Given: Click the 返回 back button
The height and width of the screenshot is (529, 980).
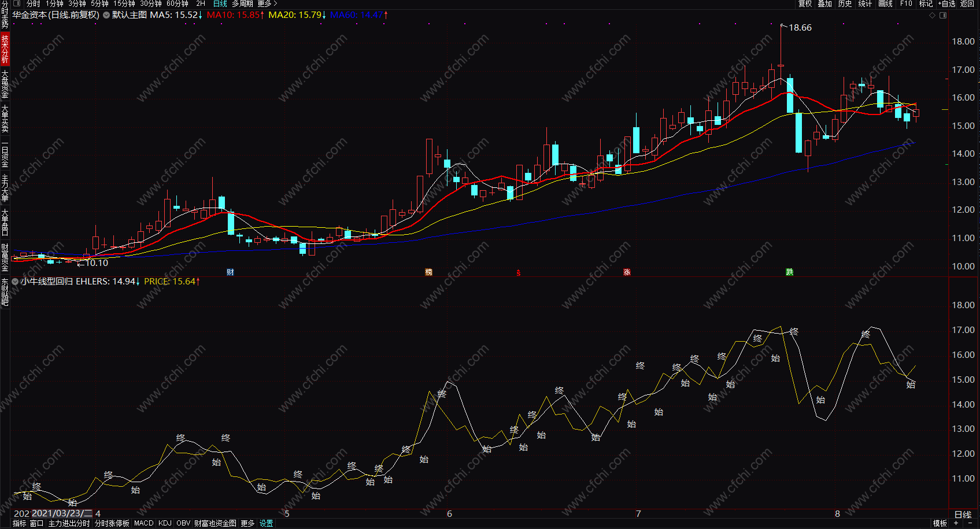Looking at the screenshot, I should coord(967,3).
